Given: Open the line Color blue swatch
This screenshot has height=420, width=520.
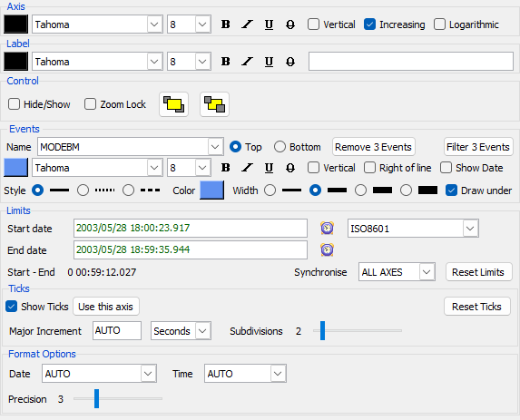Looking at the screenshot, I should [212, 190].
